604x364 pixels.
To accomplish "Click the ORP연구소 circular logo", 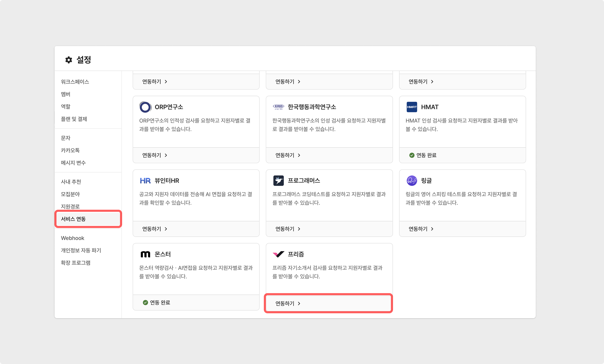I will (145, 107).
